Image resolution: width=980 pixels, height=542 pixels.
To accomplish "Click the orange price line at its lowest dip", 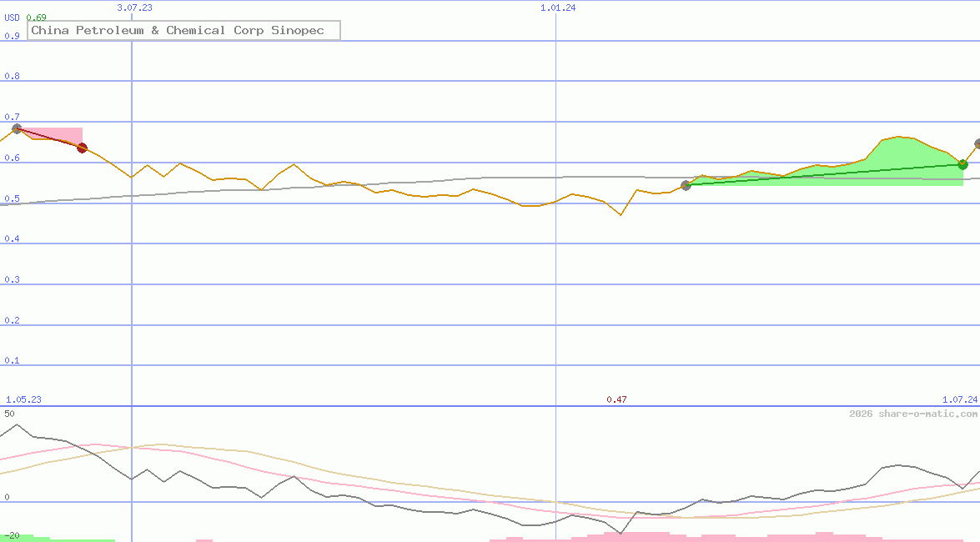I will coord(621,214).
